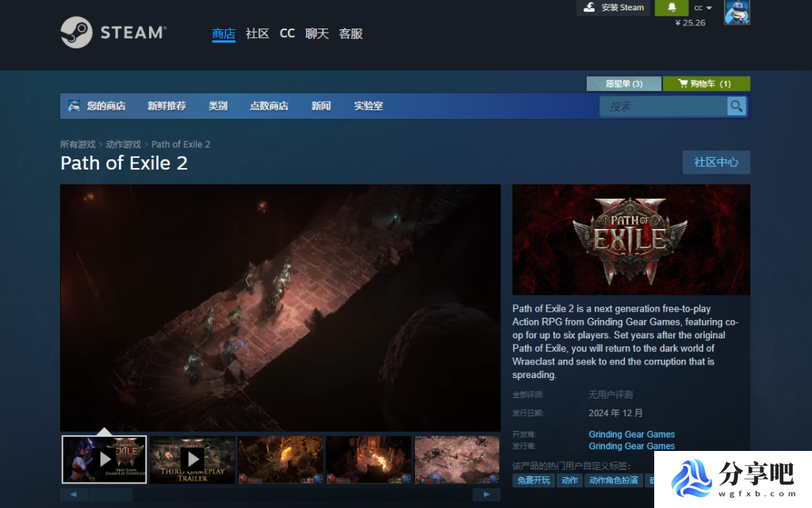Image resolution: width=812 pixels, height=508 pixels.
Task: Click the 安装 Steam download button
Action: tap(613, 7)
